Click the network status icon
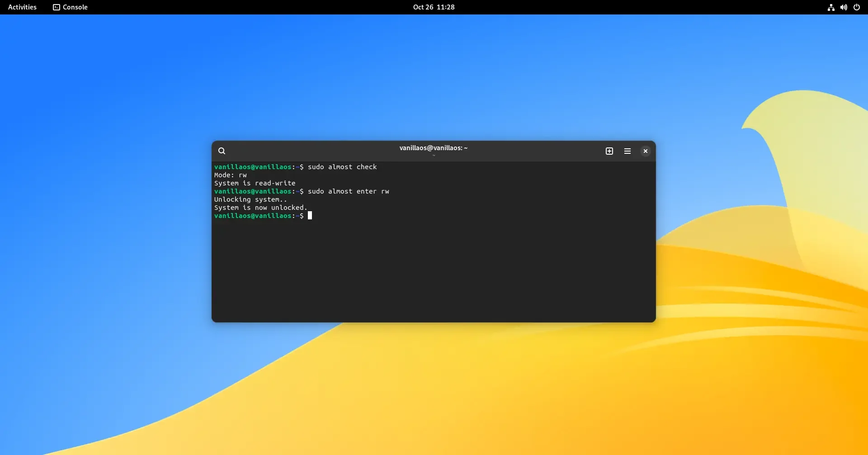This screenshot has height=455, width=868. [x=831, y=7]
